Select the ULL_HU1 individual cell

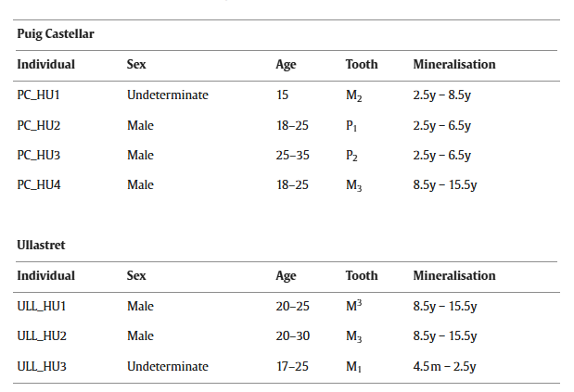coord(42,306)
